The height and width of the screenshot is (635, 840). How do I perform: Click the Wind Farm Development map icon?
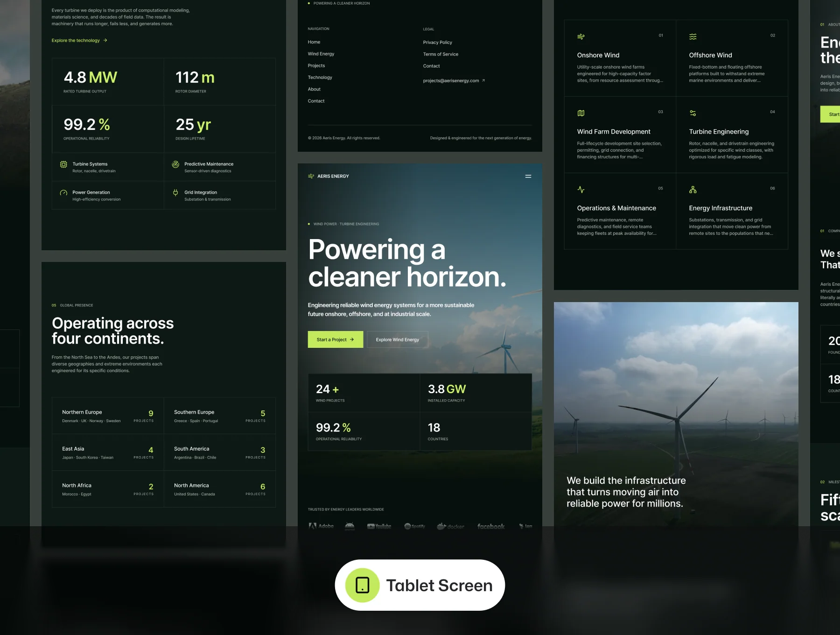(x=581, y=113)
